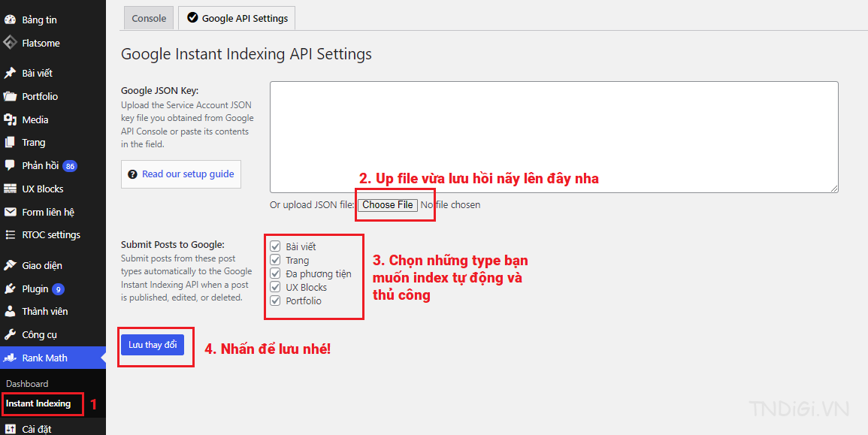Click the No file chosen text
The height and width of the screenshot is (435, 868).
(x=451, y=205)
